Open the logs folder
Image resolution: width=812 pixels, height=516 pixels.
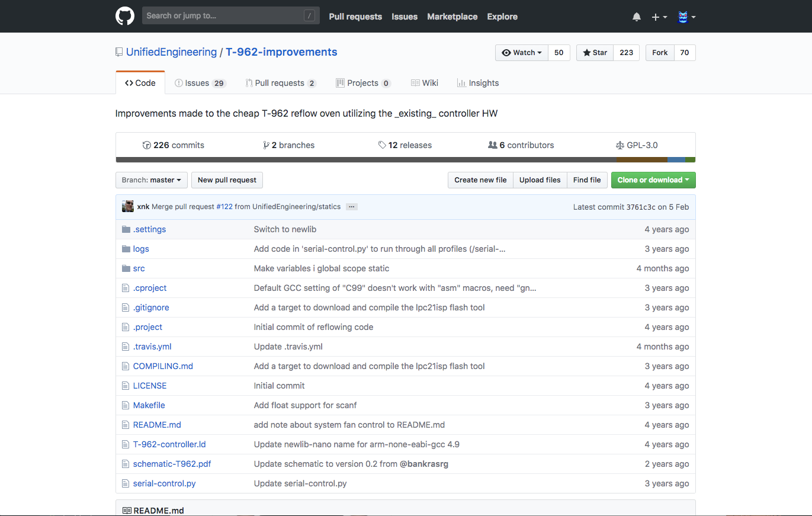click(141, 249)
